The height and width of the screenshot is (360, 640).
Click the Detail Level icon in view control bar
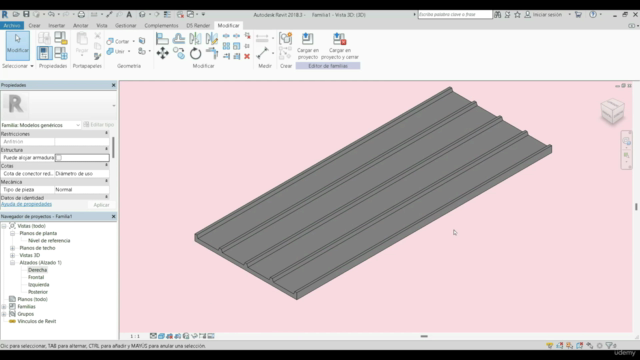click(153, 336)
